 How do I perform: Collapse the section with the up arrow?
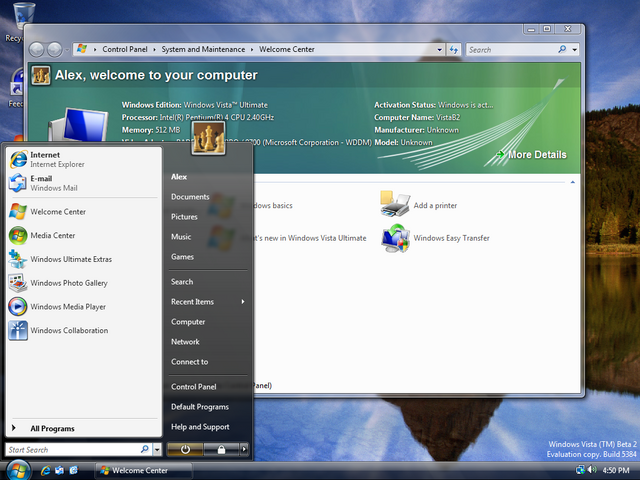573,182
